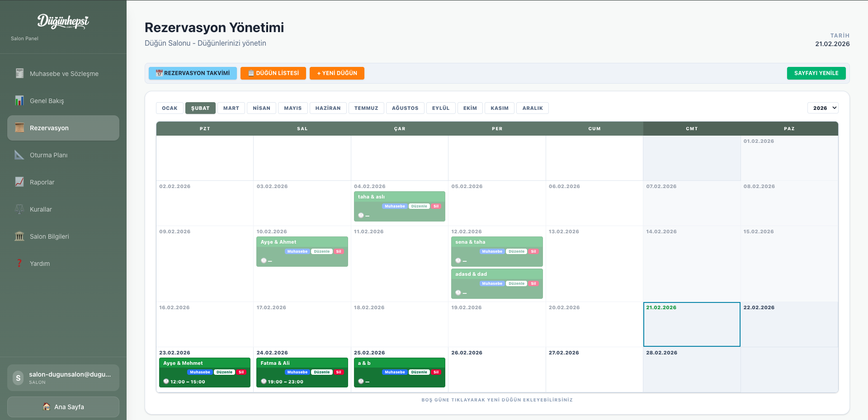Open Raporlar graph icon in sidebar
868x420 pixels.
[19, 182]
